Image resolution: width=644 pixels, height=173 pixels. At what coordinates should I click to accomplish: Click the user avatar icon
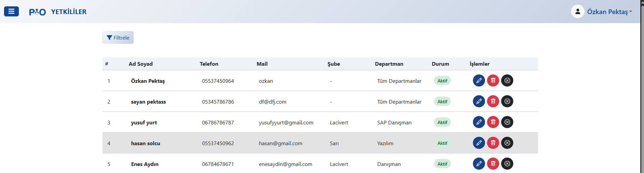tap(577, 12)
